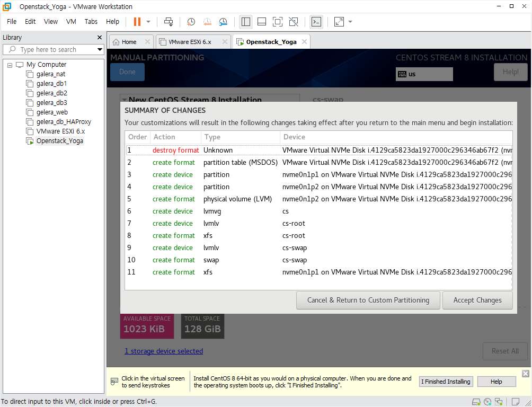Select gelera_db_HAProxy in the library

click(64, 121)
